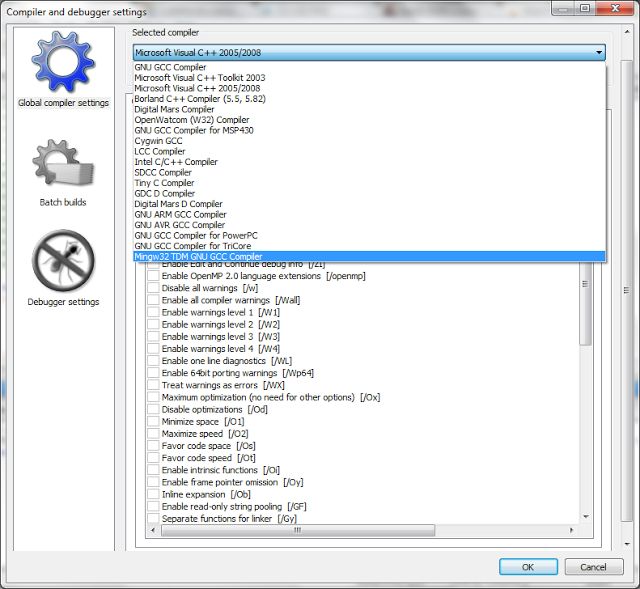The width and height of the screenshot is (640, 589).
Task: Click outer panel scrollbar down arrow
Action: click(x=627, y=544)
